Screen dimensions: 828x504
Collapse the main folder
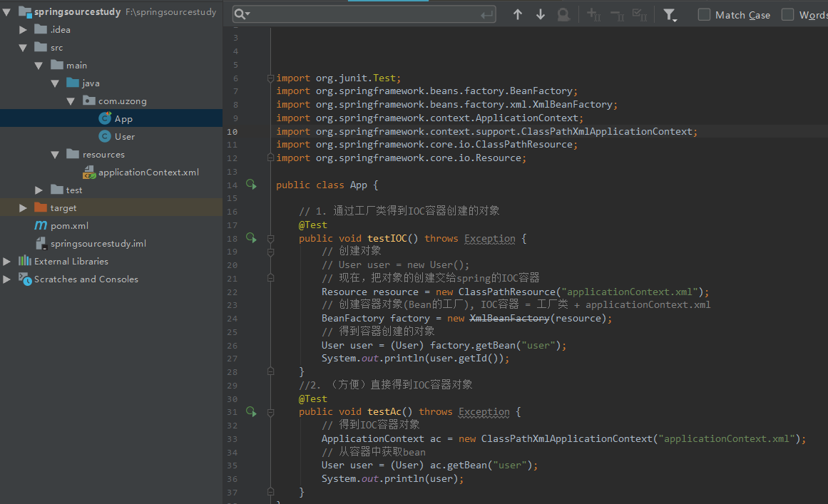[x=39, y=66]
